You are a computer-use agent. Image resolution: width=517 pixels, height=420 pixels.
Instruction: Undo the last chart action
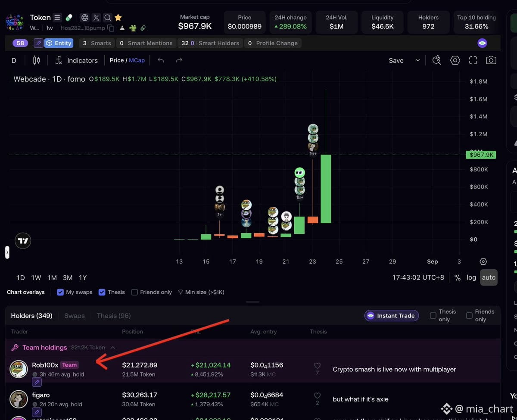161,60
